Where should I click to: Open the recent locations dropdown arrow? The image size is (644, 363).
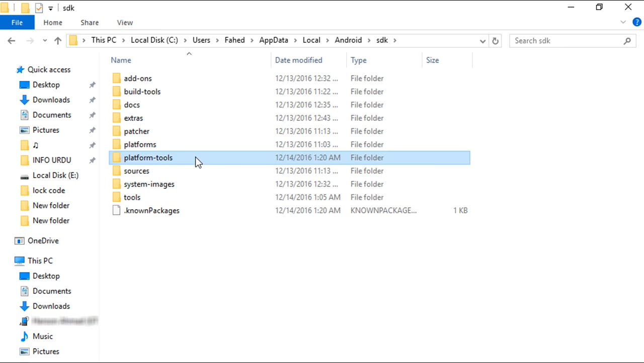pos(45,41)
